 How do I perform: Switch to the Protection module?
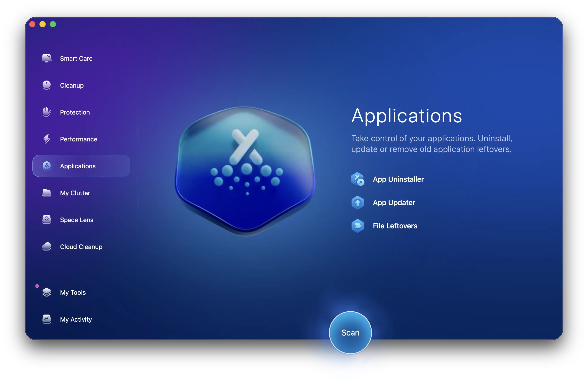coord(81,112)
